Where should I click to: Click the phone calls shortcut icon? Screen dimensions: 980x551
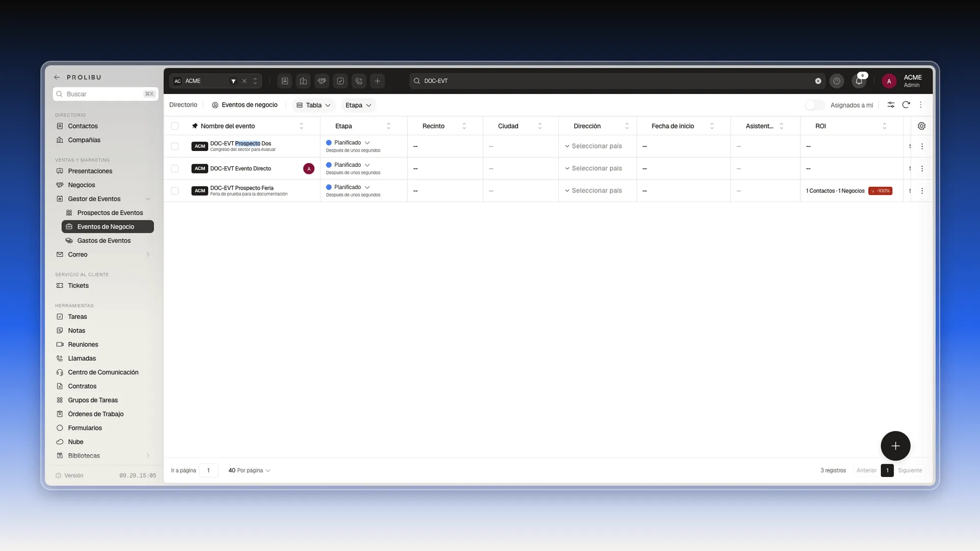click(359, 81)
